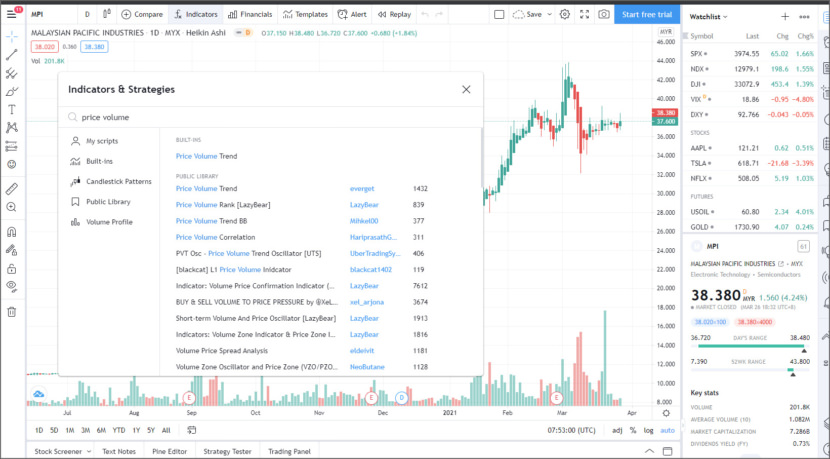Image resolution: width=830 pixels, height=459 pixels.
Task: Click the Zoom In tool
Action: pyautogui.click(x=12, y=207)
